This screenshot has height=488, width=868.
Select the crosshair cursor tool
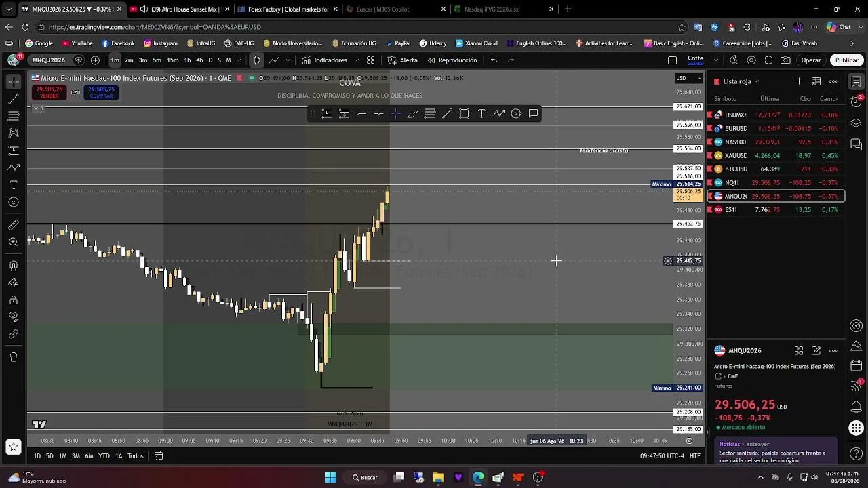14,81
